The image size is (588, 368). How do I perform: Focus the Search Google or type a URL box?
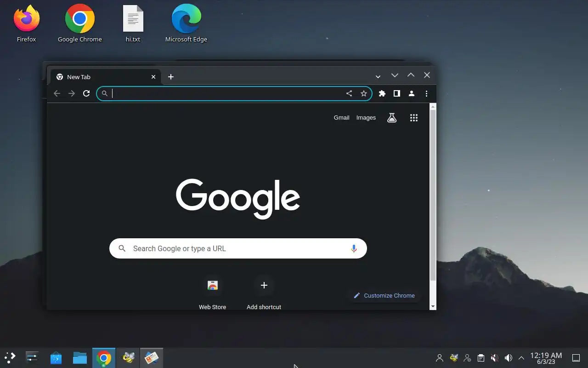[238, 248]
